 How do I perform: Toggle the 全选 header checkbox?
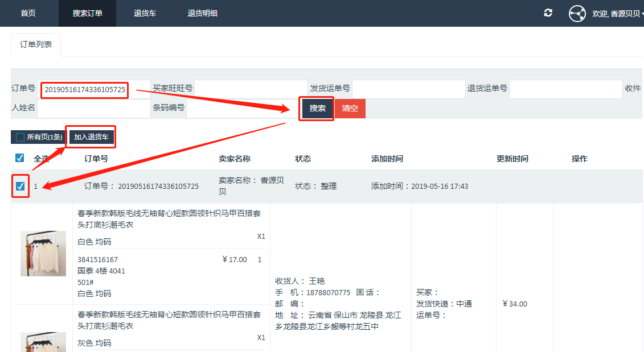(x=19, y=158)
